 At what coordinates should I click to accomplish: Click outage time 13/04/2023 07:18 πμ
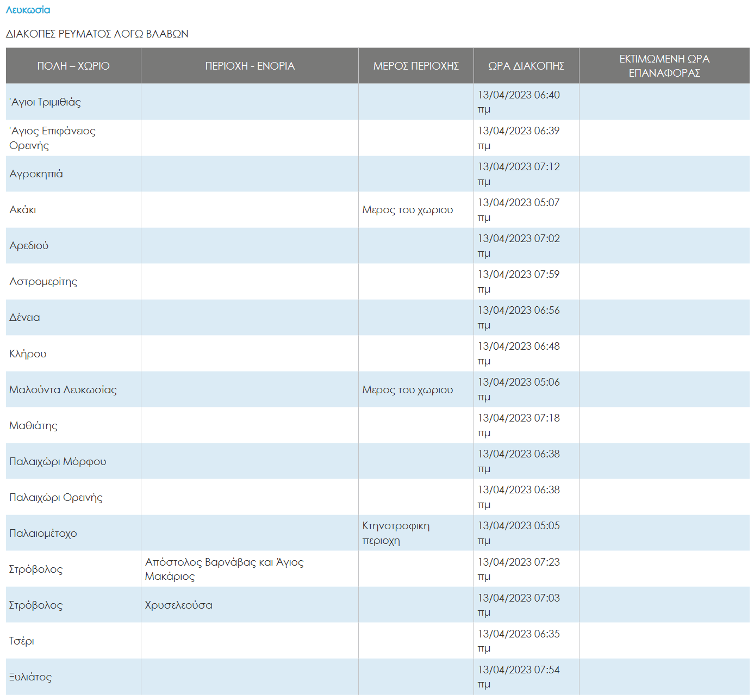pos(526,425)
